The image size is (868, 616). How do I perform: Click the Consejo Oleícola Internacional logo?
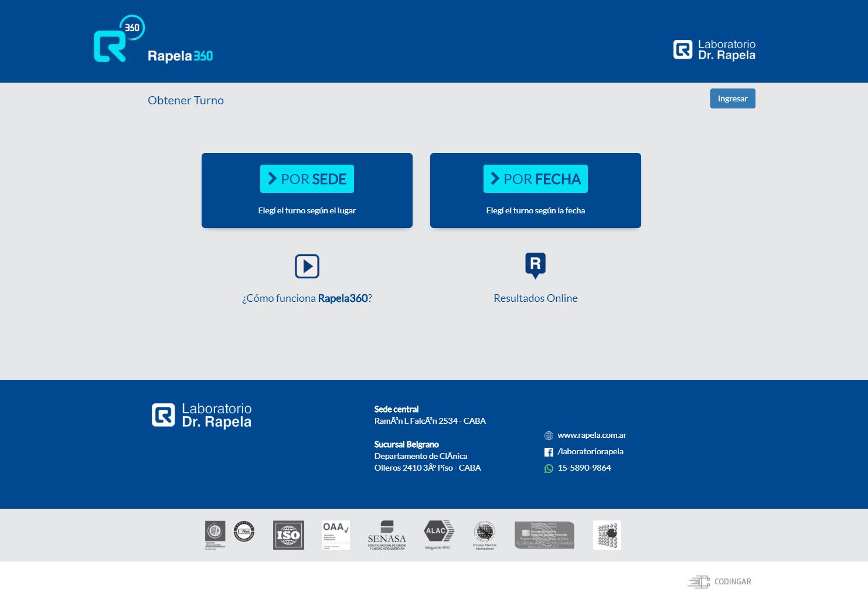(x=485, y=535)
